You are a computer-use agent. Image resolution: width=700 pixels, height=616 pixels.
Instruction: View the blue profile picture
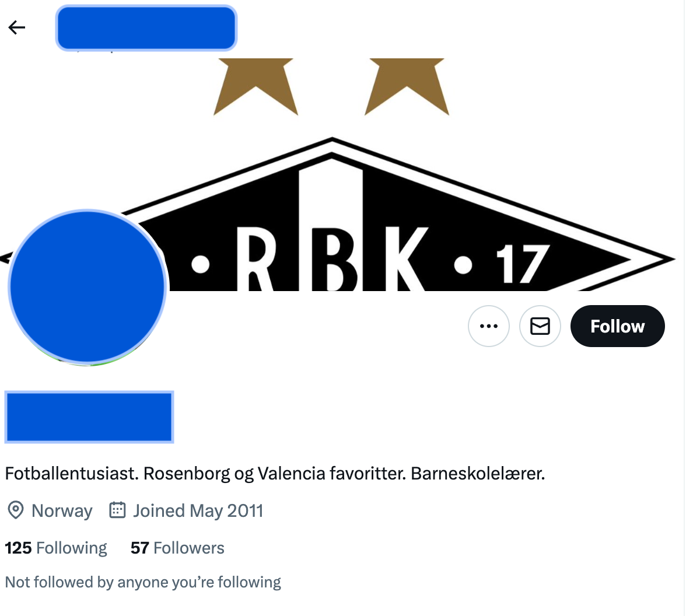(x=87, y=287)
